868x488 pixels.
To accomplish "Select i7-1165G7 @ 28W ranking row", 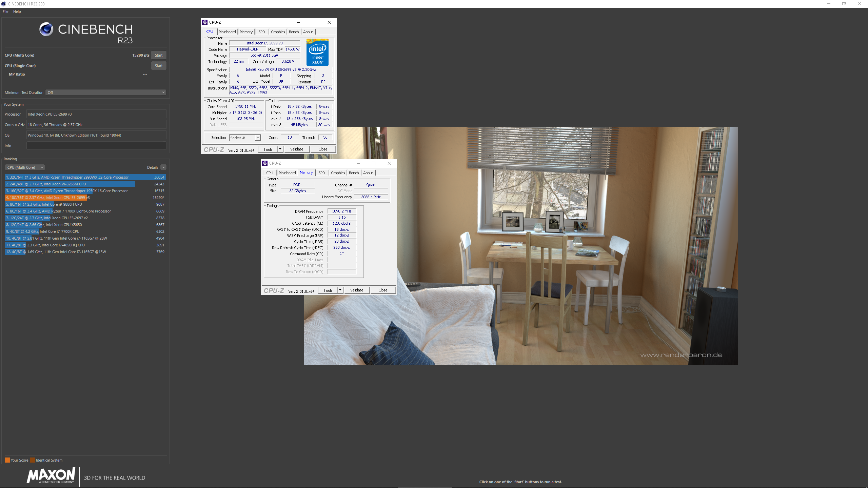I will (x=85, y=238).
